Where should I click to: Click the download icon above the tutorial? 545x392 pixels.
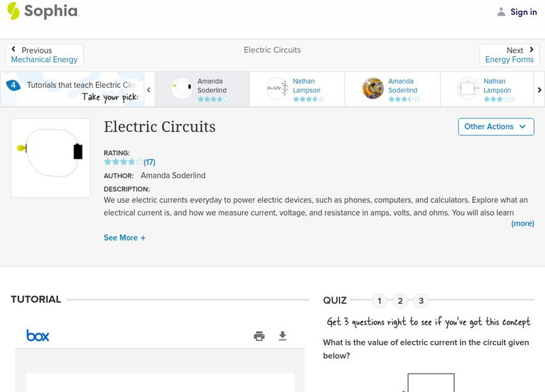pos(281,336)
